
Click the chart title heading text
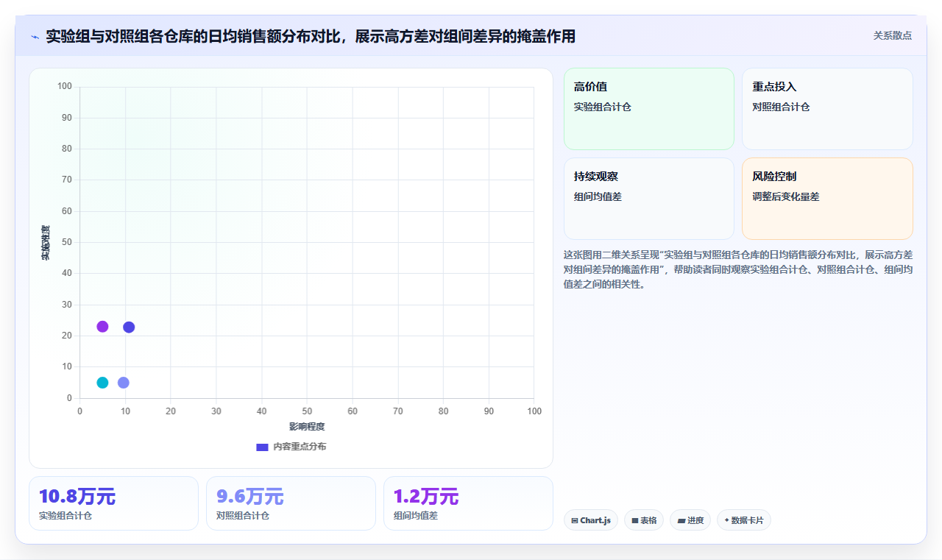[311, 36]
